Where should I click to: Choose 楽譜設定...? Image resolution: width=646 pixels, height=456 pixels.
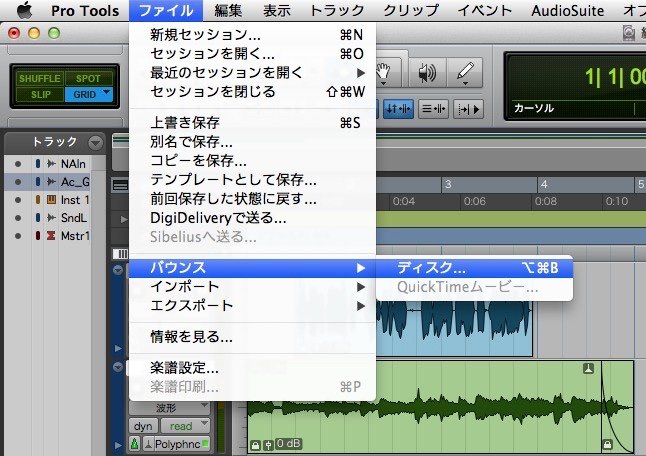click(253, 368)
